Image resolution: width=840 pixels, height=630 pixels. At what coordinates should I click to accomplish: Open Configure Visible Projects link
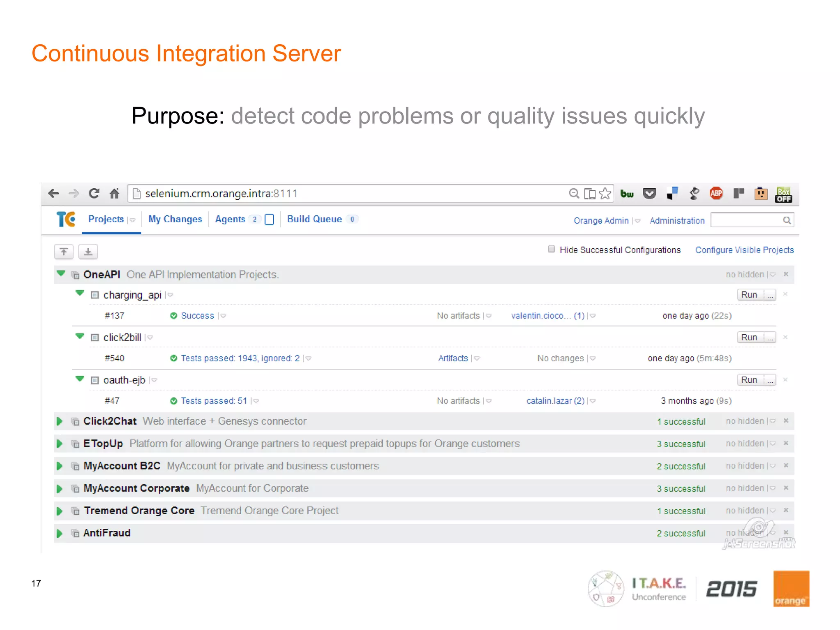[744, 250]
